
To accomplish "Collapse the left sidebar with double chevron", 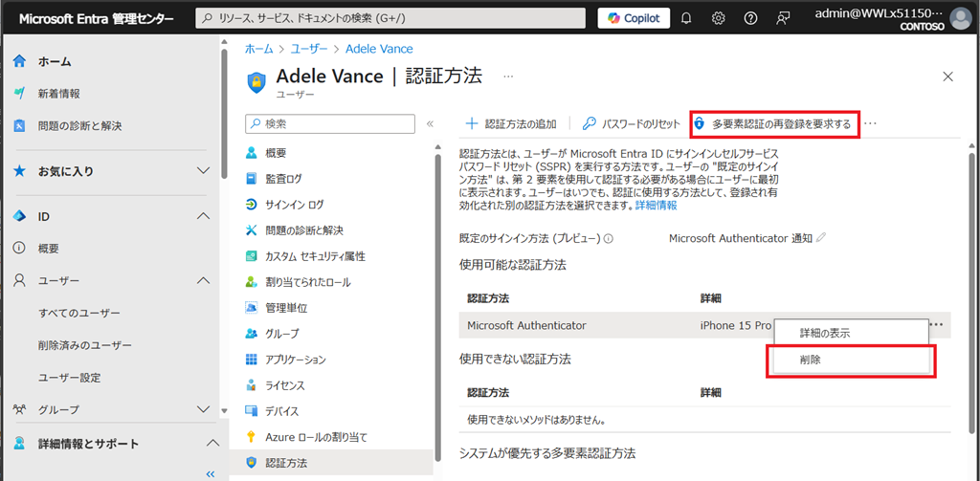I will pyautogui.click(x=211, y=473).
